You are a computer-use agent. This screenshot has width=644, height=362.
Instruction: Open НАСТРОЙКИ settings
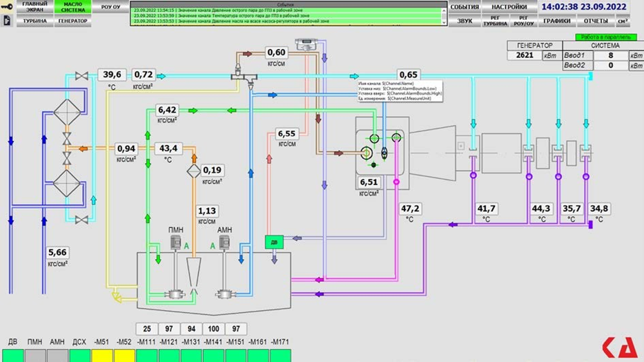(509, 7)
